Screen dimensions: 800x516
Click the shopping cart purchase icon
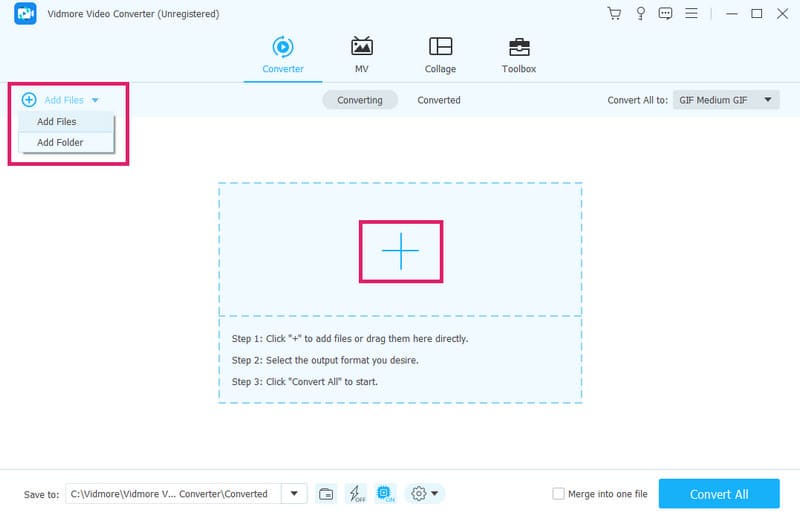coord(614,14)
